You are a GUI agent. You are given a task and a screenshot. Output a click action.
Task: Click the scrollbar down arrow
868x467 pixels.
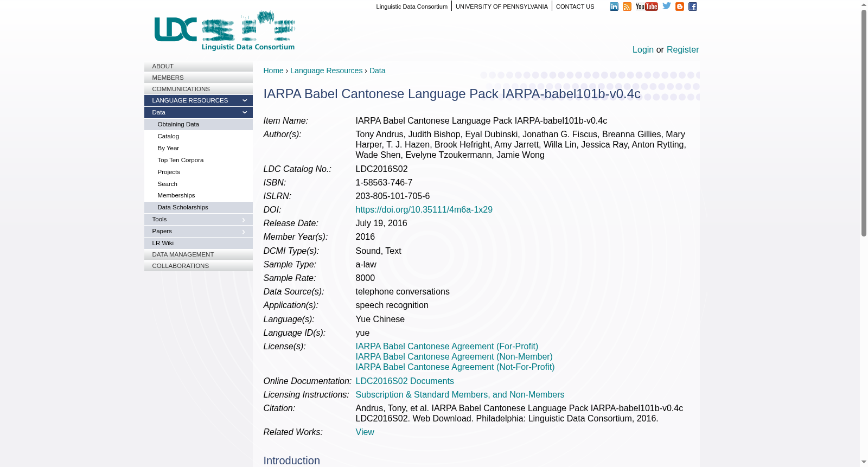click(x=864, y=462)
